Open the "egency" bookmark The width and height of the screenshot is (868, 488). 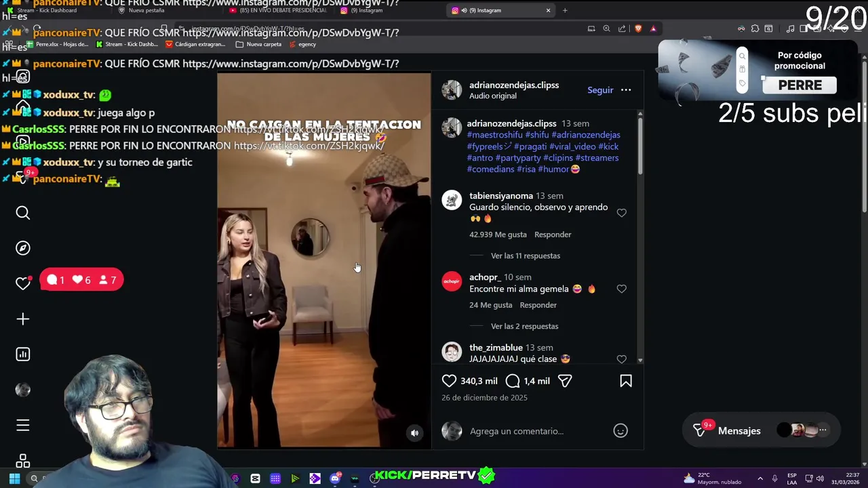302,44
